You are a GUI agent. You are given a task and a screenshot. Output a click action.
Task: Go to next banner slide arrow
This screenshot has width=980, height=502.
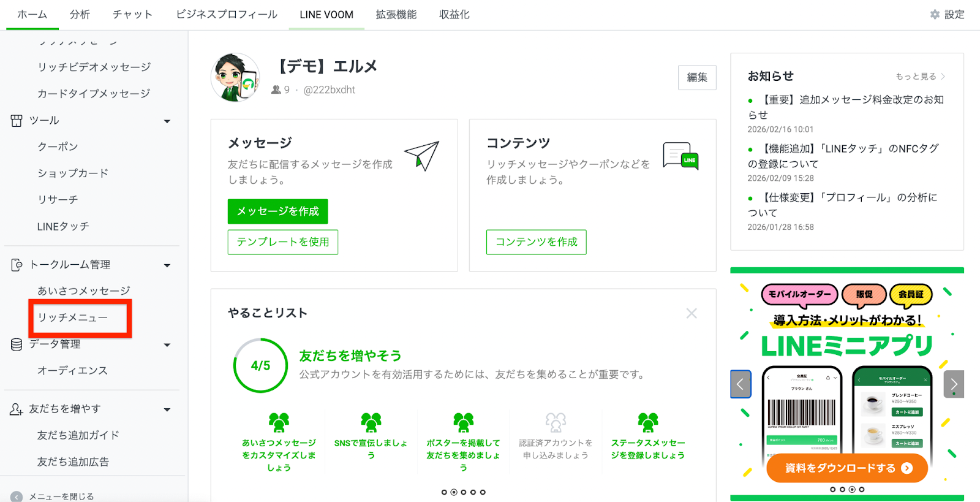point(953,384)
